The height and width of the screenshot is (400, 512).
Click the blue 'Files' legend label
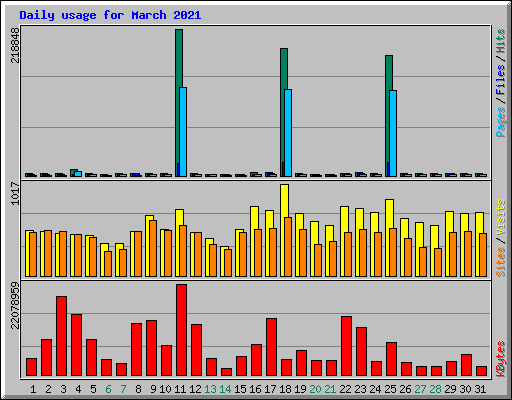click(x=501, y=80)
